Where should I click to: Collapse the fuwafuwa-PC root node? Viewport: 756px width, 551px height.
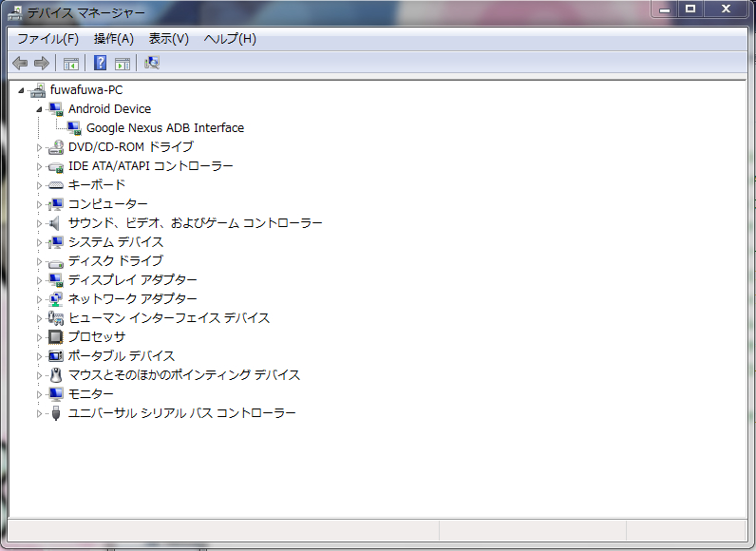point(21,90)
